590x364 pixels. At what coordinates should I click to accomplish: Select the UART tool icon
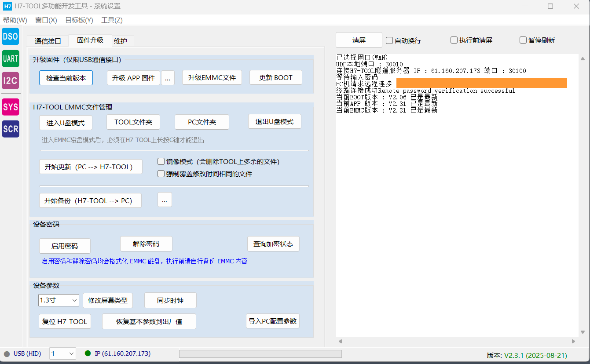pyautogui.click(x=10, y=58)
